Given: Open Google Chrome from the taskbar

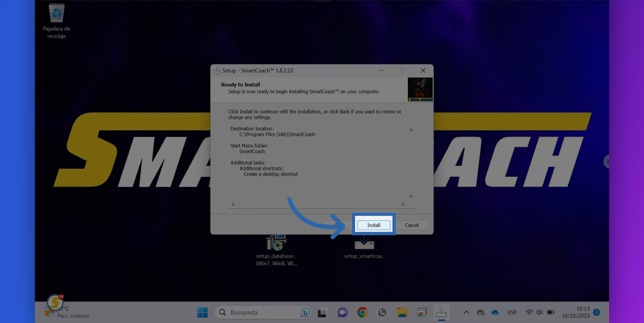Looking at the screenshot, I should pos(362,312).
